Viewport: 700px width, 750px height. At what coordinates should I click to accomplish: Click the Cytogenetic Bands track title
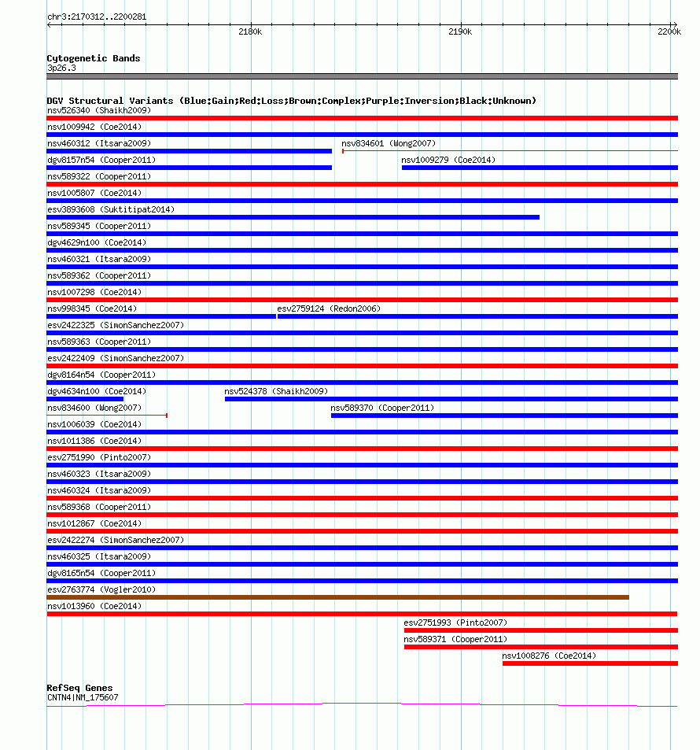[x=94, y=58]
